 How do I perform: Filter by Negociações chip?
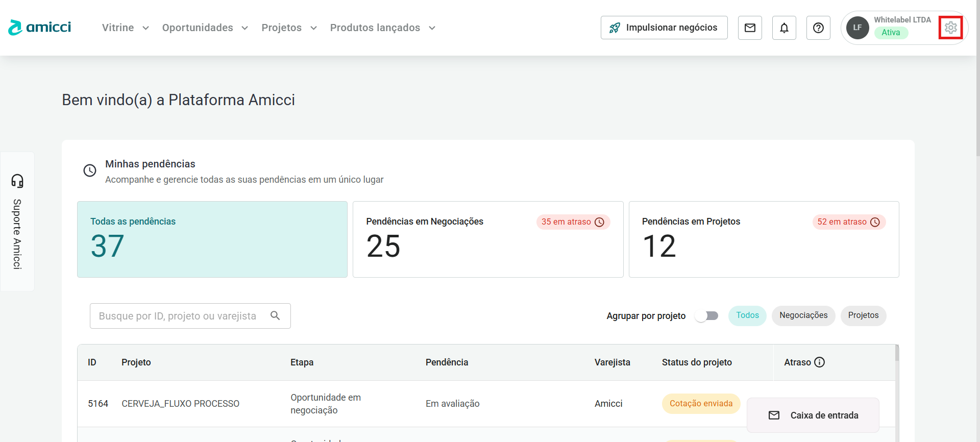tap(803, 315)
